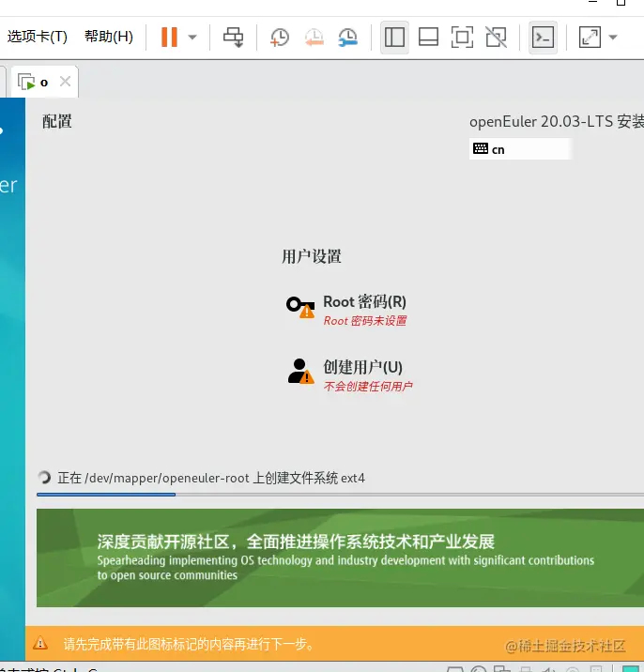
Task: Open the snapshot manager
Action: 347,38
